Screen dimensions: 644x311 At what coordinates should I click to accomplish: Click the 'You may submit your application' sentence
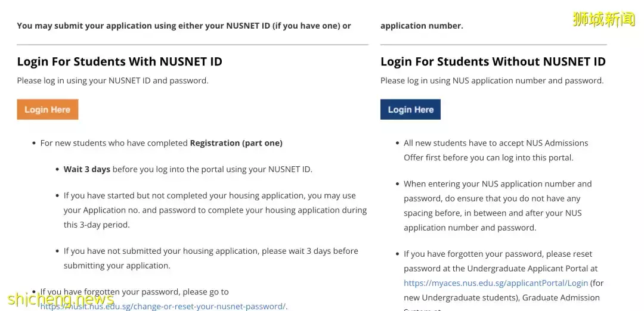[184, 26]
